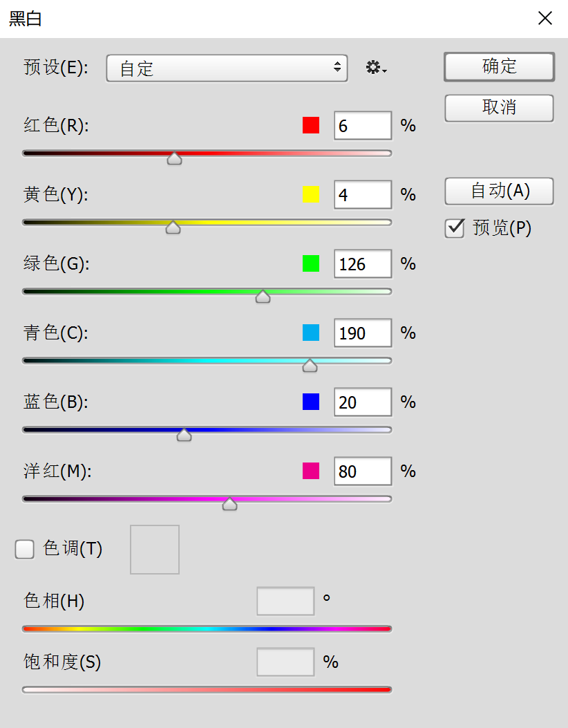Focus the 洋红(M) value field showing 80
Viewport: 568px width, 728px height.
click(362, 472)
